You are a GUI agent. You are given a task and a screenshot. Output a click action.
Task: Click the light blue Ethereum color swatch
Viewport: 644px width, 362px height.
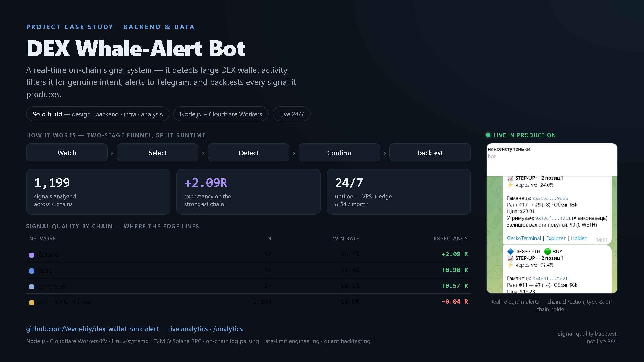pyautogui.click(x=32, y=287)
